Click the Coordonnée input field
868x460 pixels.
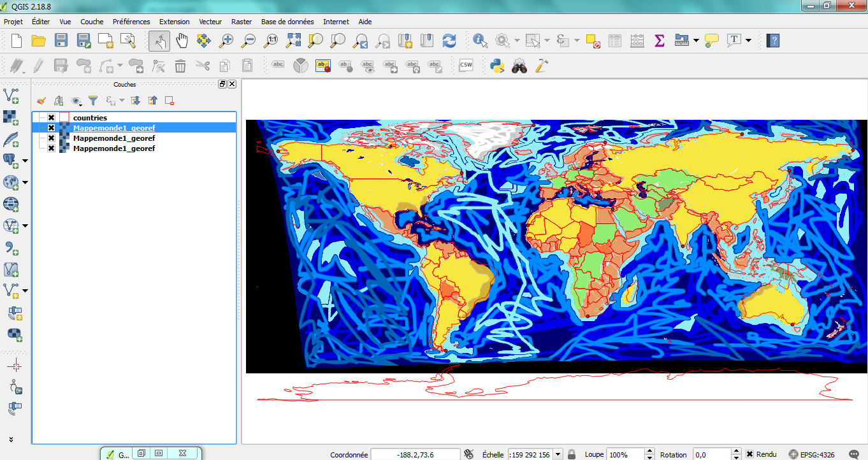tap(415, 454)
